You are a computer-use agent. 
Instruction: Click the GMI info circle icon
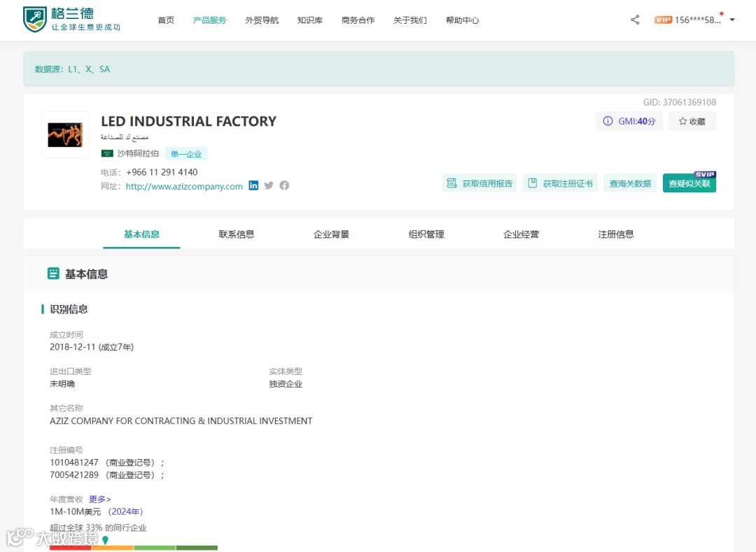click(608, 121)
